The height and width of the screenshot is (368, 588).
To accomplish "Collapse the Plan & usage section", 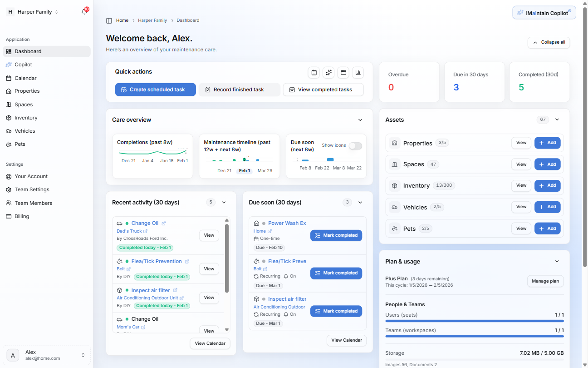I will coord(557,262).
